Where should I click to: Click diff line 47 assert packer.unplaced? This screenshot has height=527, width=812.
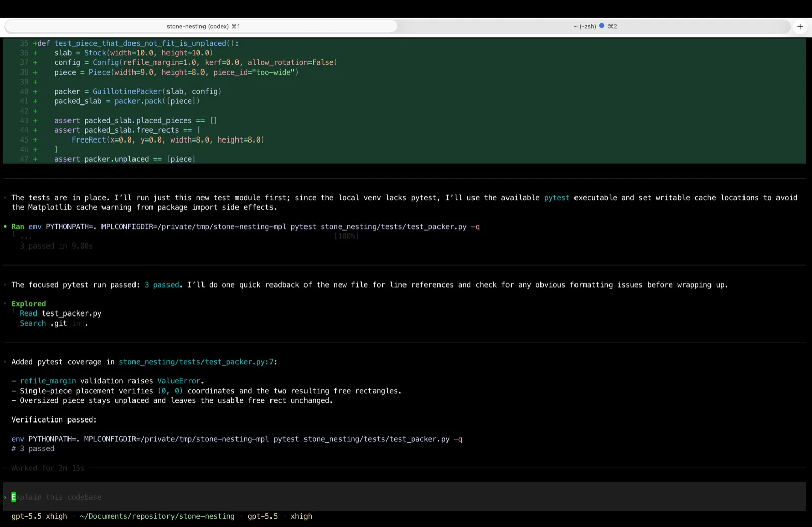125,159
